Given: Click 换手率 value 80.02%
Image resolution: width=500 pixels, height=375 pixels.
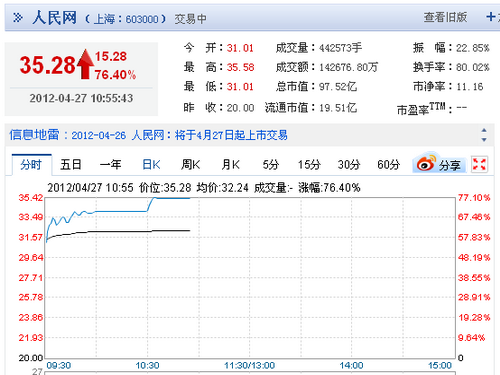Looking at the screenshot, I should click(x=473, y=68).
